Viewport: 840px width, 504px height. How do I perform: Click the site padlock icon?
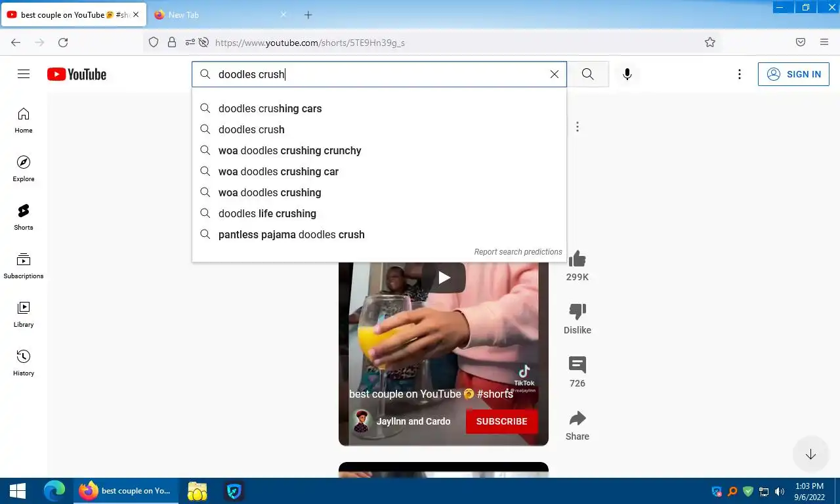(x=172, y=42)
